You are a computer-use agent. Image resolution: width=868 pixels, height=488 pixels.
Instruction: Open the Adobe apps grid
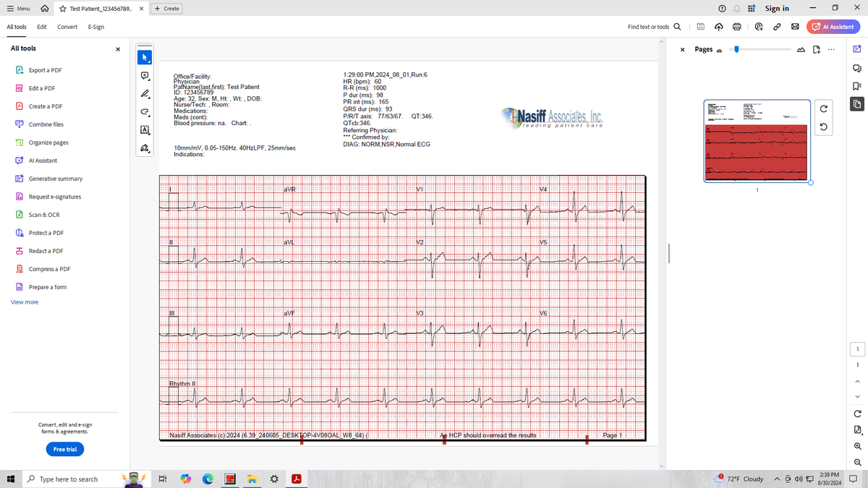751,8
